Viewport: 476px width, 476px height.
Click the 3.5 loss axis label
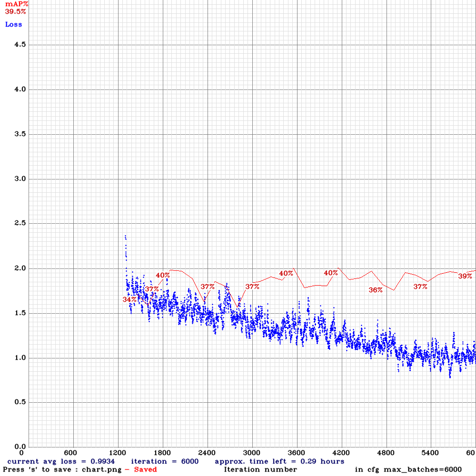(x=20, y=134)
